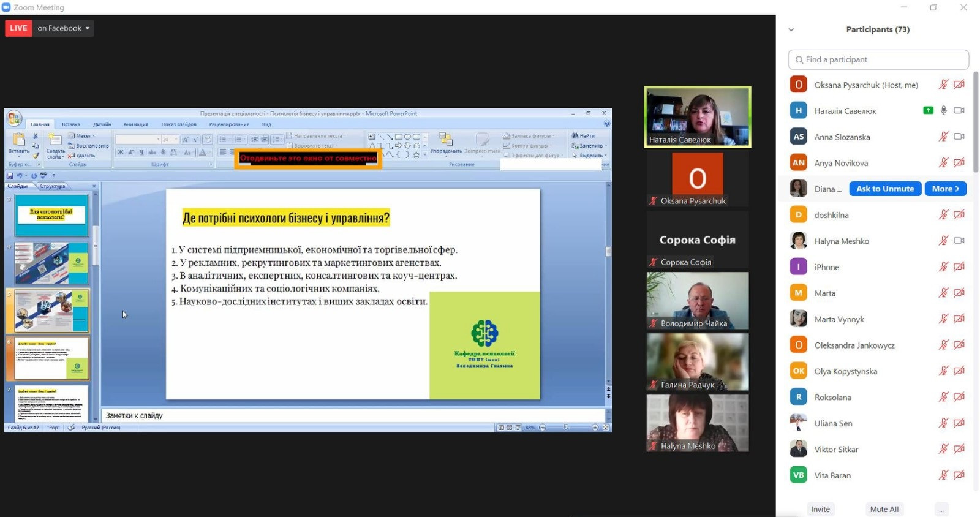Viewport: 980px width, 517px height.
Task: Toggle the video icon for Anya Novikova
Action: coord(959,163)
